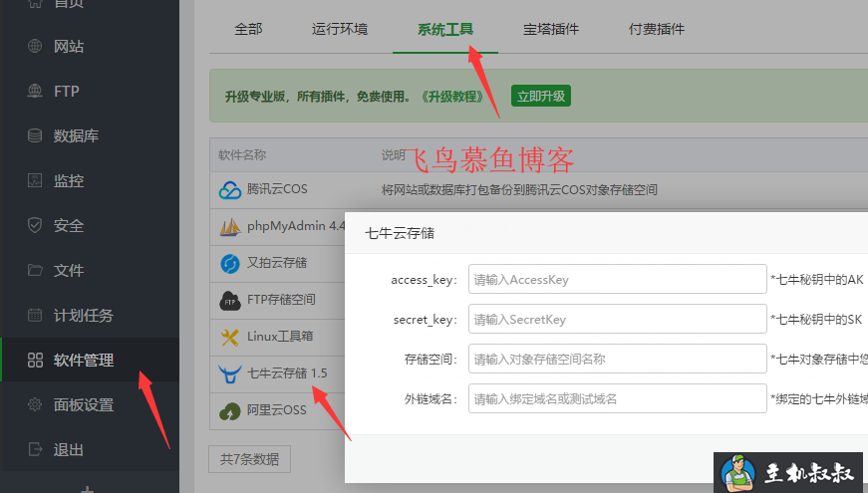
Task: Click the FTP存储空间 software name
Action: [281, 300]
